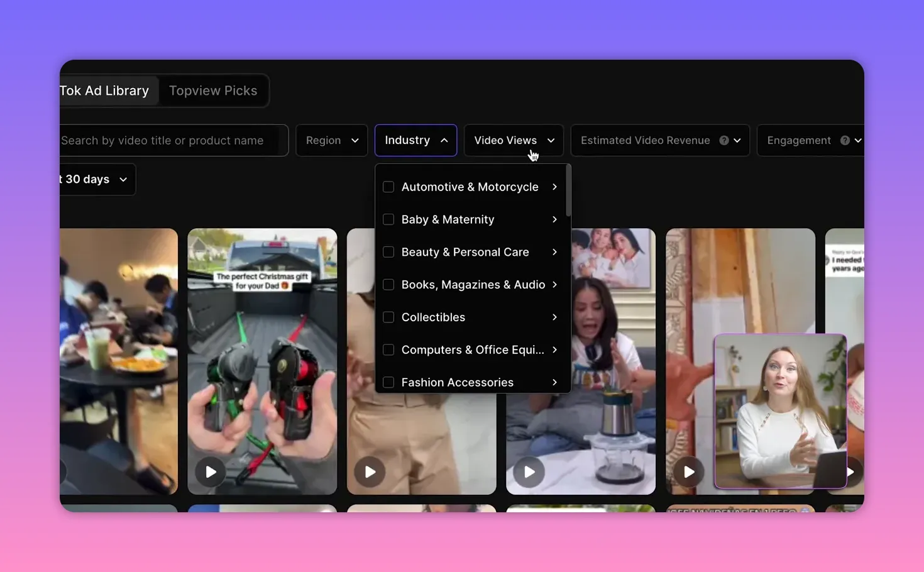Click the help icon beside Engagement filter
The height and width of the screenshot is (572, 924).
[x=845, y=140]
